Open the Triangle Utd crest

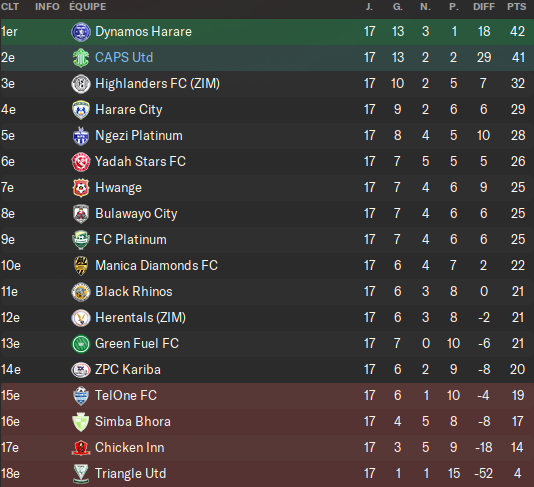pos(81,474)
